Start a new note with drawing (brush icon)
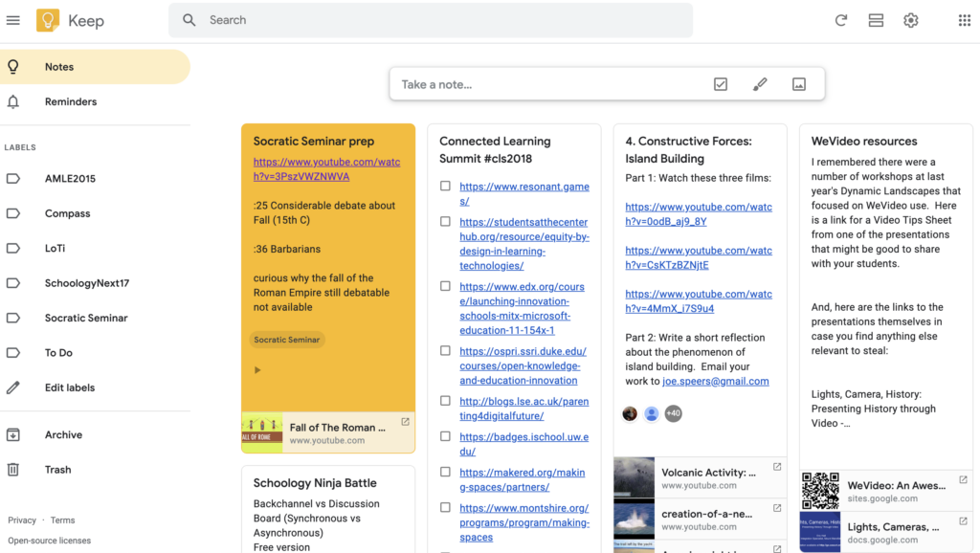980x553 pixels. point(760,84)
